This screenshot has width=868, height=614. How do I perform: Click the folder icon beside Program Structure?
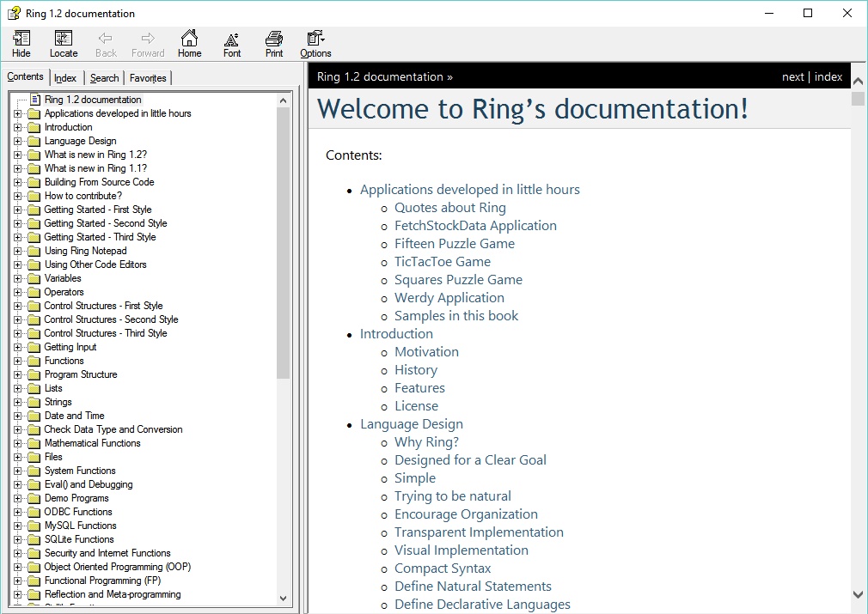pyautogui.click(x=34, y=374)
